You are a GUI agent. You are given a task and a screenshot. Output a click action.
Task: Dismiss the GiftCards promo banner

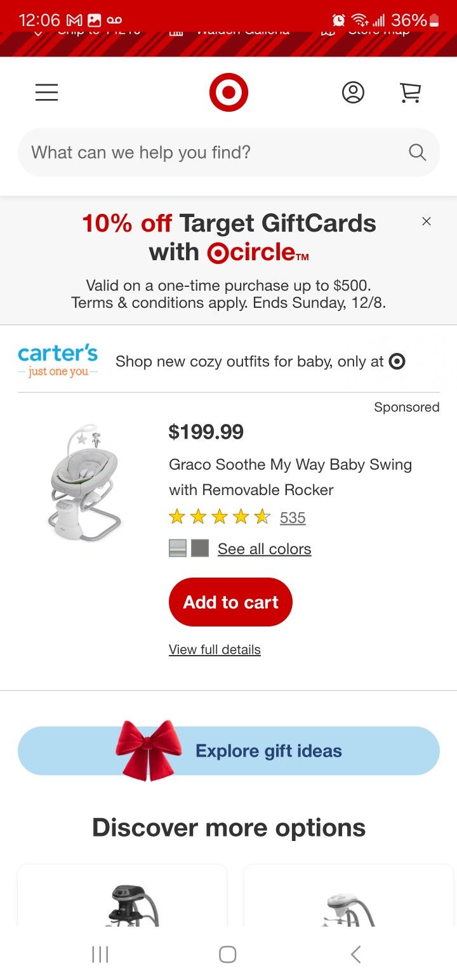point(427,221)
